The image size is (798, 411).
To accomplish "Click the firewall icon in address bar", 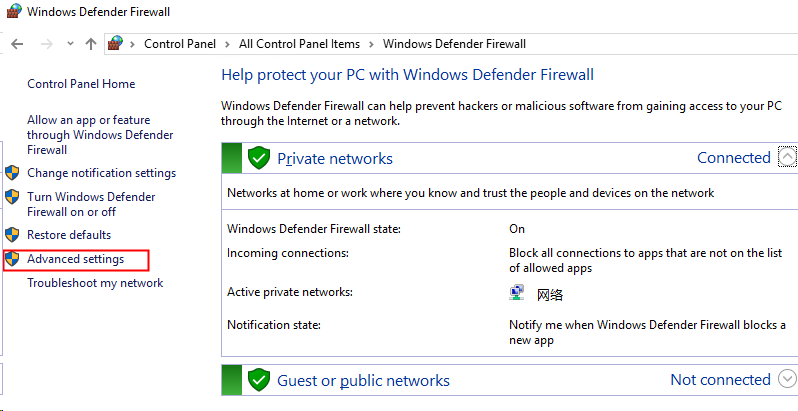I will coord(116,44).
